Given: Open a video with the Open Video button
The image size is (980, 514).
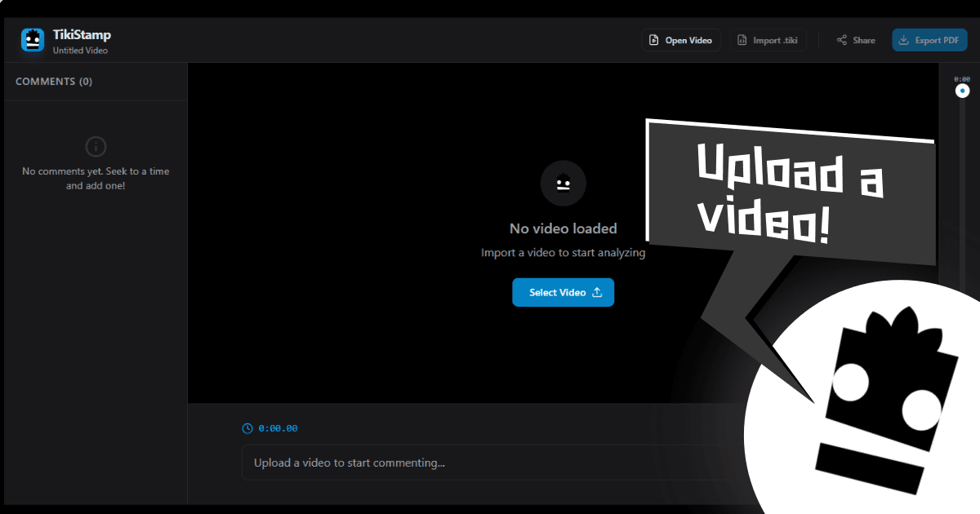Looking at the screenshot, I should (680, 40).
